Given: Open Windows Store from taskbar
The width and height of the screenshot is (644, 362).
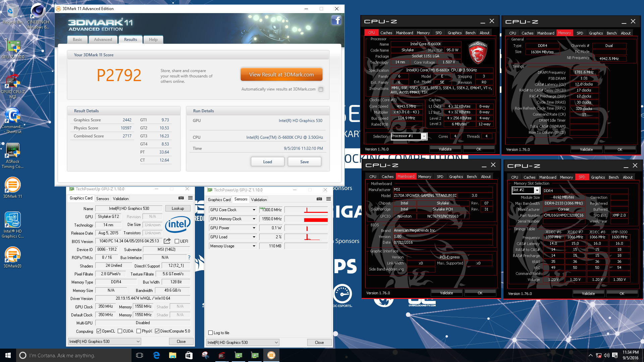Looking at the screenshot, I should [x=189, y=355].
